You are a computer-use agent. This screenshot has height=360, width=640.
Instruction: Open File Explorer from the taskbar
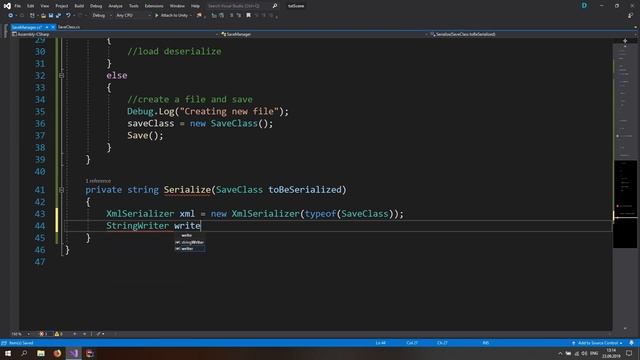tap(41, 353)
